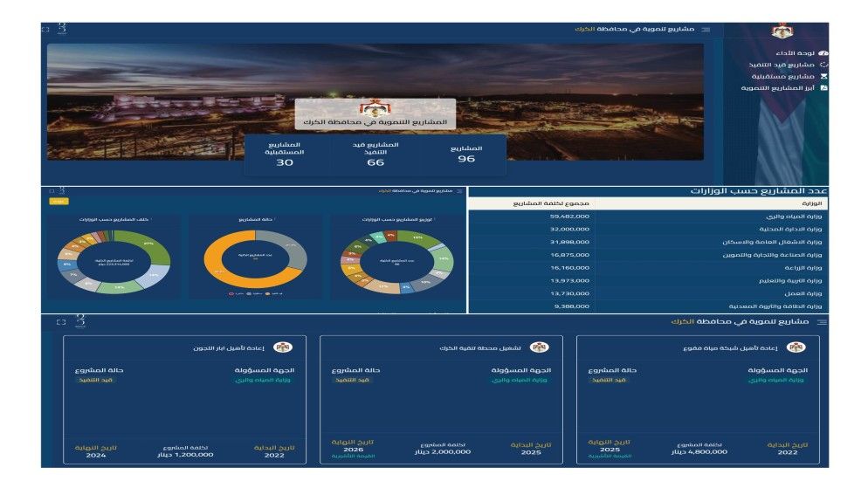Open أبرز المشاريع التنموية in the sidebar
The width and height of the screenshot is (868, 488).
pos(778,88)
